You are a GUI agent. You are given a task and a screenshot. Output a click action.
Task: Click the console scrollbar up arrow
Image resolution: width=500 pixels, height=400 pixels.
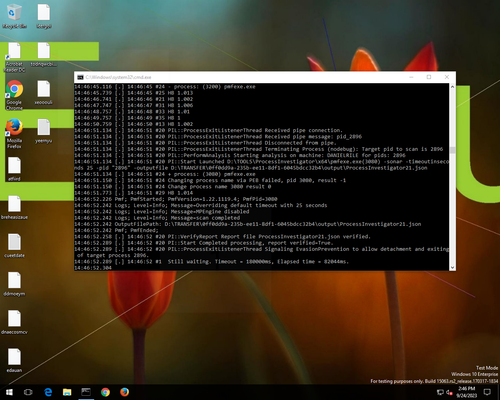tap(452, 87)
